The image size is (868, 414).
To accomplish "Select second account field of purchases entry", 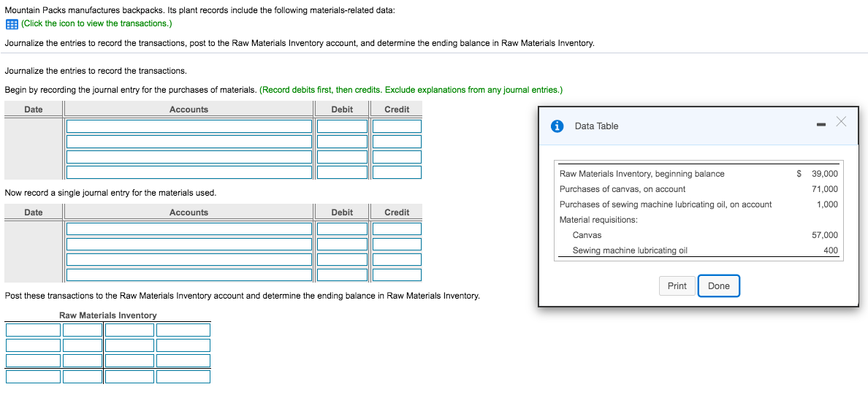I will [x=189, y=142].
